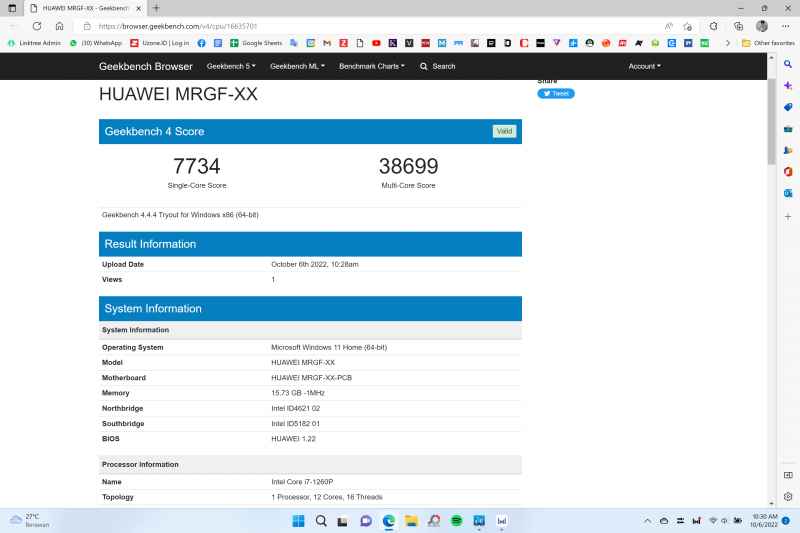Screen dimensions: 800x533
Task: Open the Facebook bookmark
Action: [x=202, y=43]
